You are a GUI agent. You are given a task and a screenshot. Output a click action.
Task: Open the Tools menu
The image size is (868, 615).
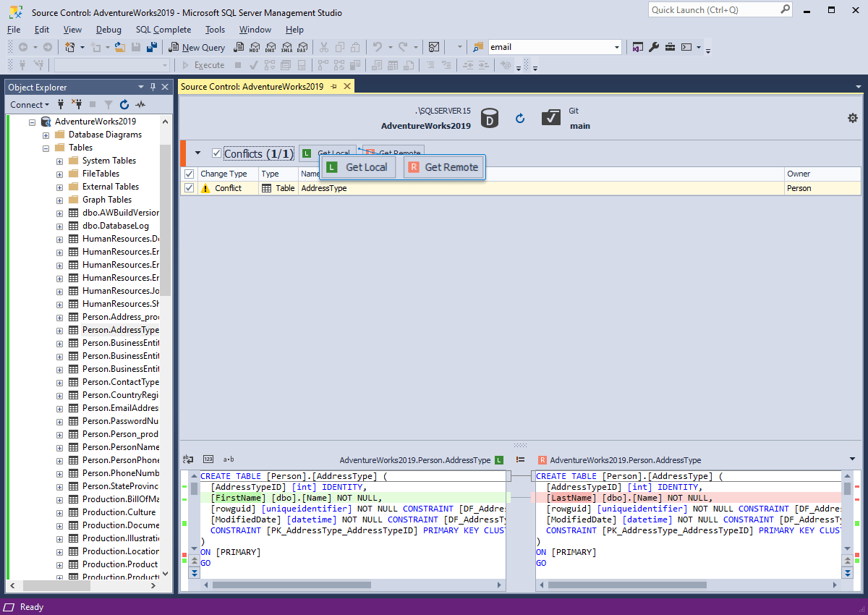pos(215,30)
